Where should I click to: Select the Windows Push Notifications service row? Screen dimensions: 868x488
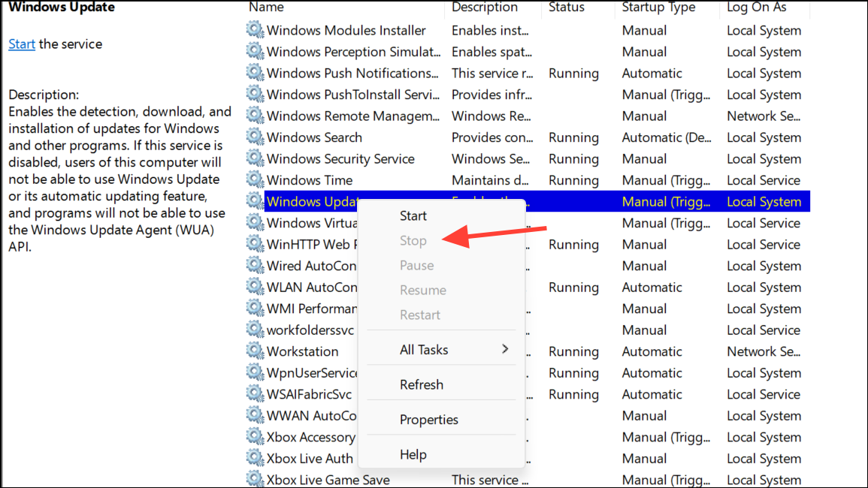pos(528,73)
